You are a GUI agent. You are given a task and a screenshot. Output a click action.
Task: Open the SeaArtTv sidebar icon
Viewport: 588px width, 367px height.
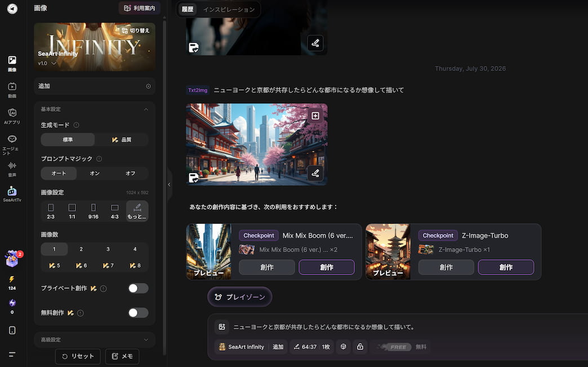click(x=12, y=194)
